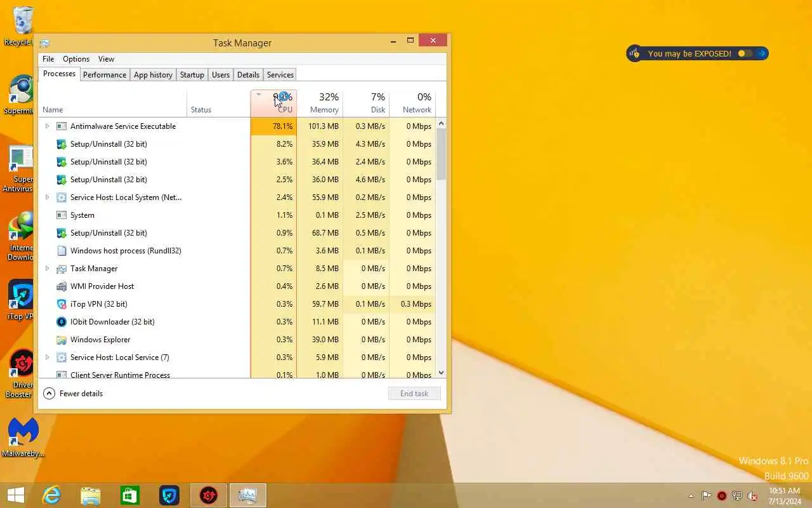Switch to the Users tab
The width and height of the screenshot is (812, 508).
tap(221, 75)
